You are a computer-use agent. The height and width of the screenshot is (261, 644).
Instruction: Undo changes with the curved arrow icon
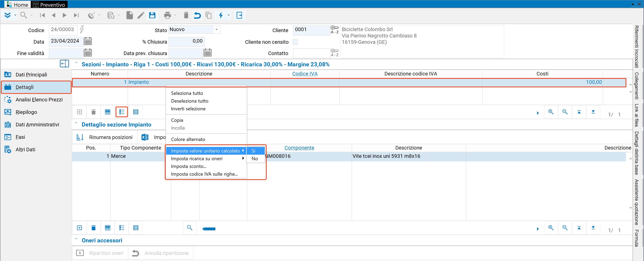(197, 15)
